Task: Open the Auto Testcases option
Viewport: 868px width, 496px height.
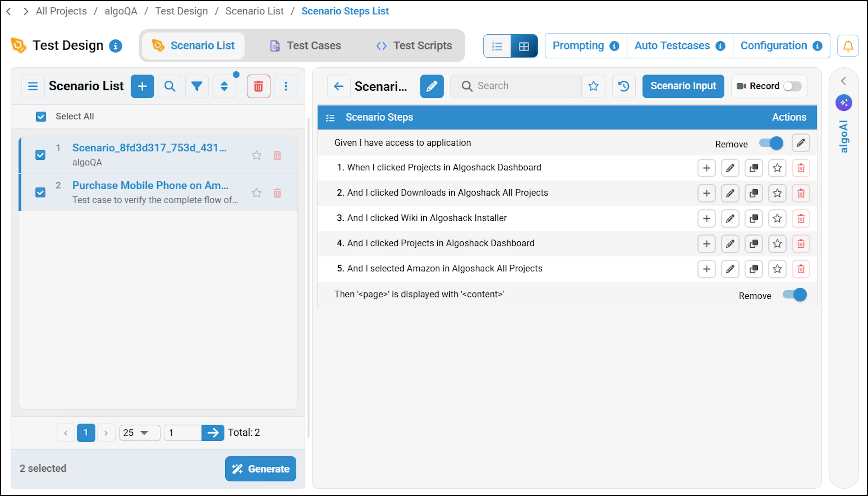Action: coord(680,46)
